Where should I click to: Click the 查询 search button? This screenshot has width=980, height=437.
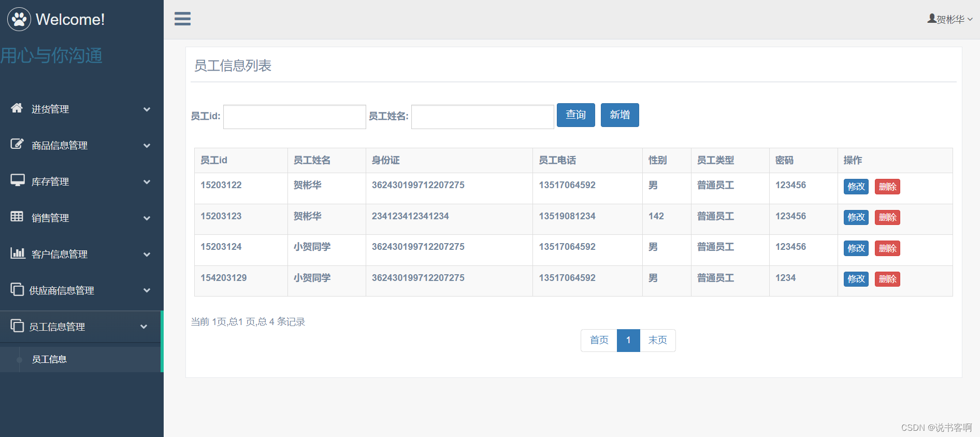point(575,115)
